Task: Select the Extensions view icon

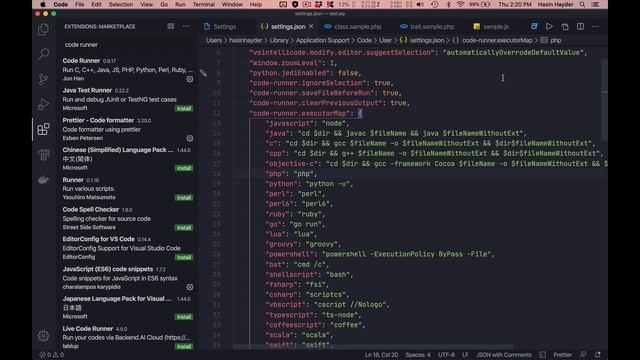Action: point(43,129)
